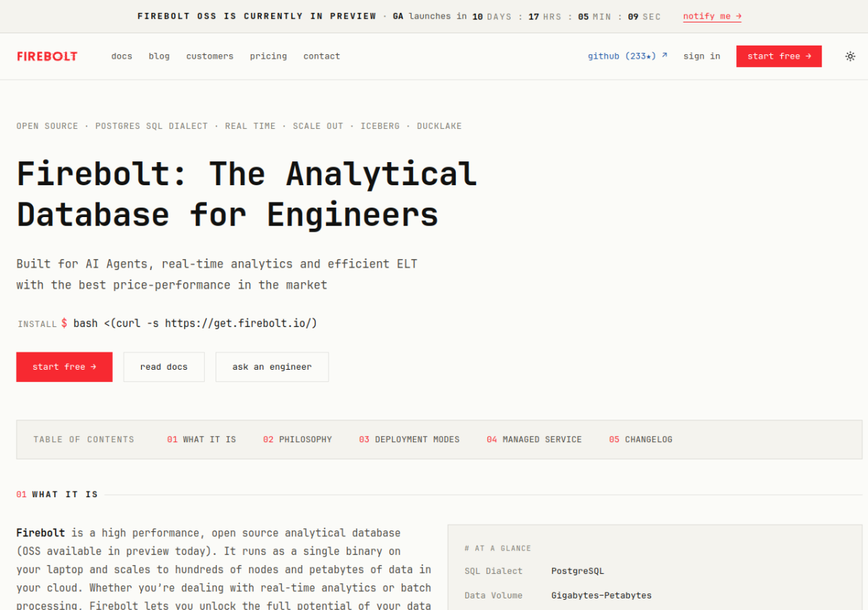This screenshot has height=610, width=868.
Task: Toggle the light/dark theme sun icon
Action: (x=850, y=56)
